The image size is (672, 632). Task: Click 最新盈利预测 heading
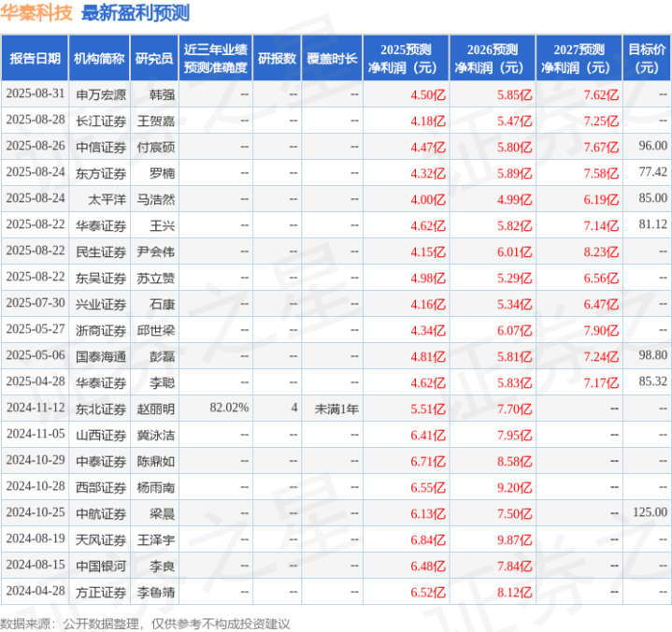click(x=136, y=13)
